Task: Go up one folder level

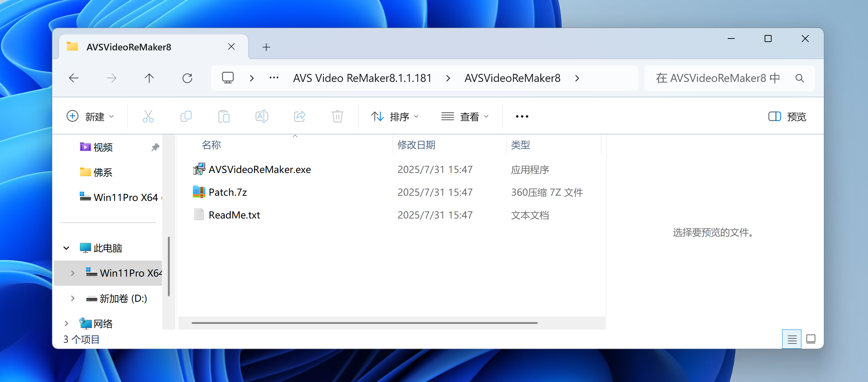Action: click(x=149, y=78)
